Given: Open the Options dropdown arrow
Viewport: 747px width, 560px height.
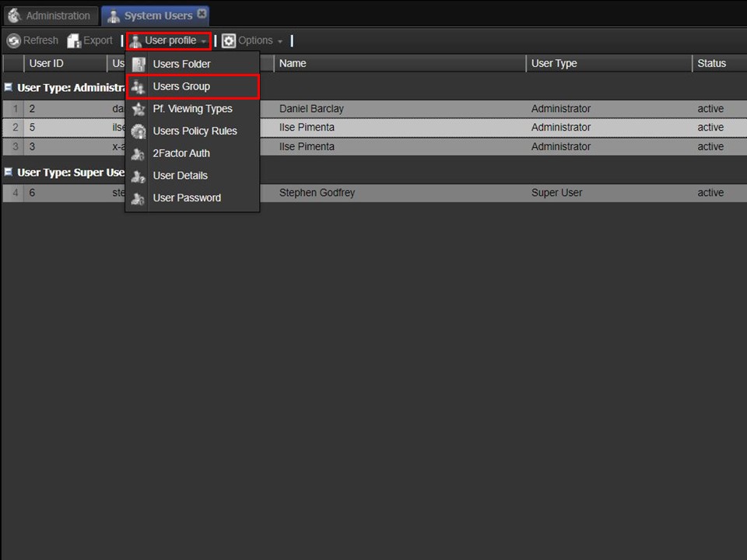Looking at the screenshot, I should tap(280, 41).
